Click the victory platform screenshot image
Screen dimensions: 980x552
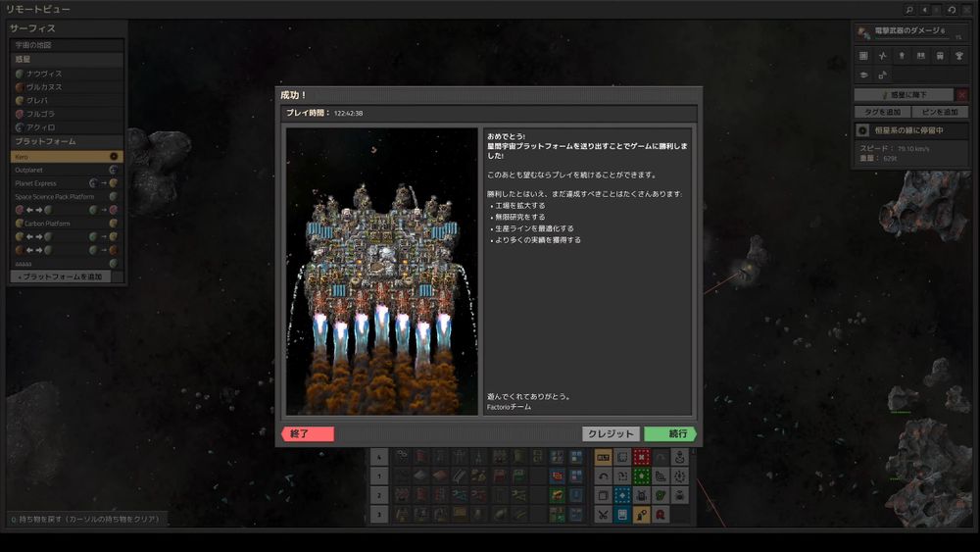pyautogui.click(x=382, y=272)
